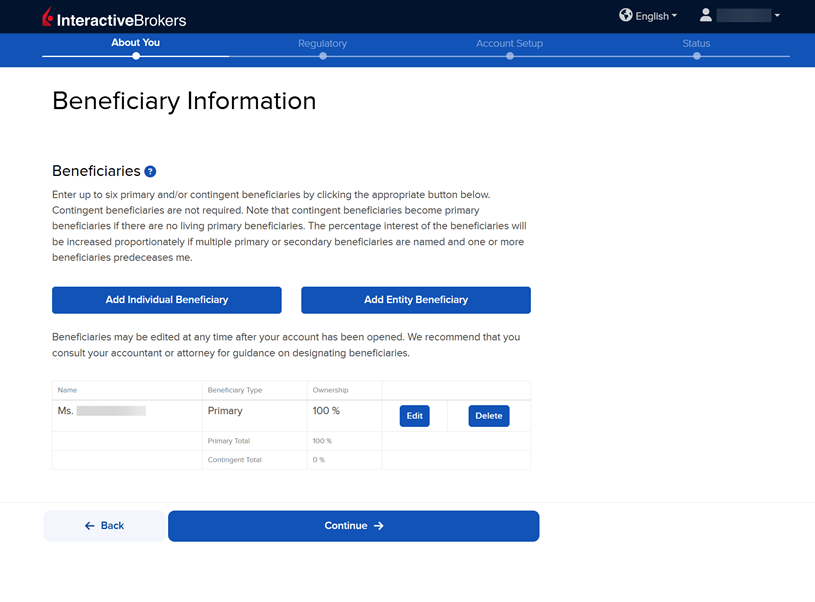Expand the account menu caret
This screenshot has height=602, width=815.
point(777,16)
